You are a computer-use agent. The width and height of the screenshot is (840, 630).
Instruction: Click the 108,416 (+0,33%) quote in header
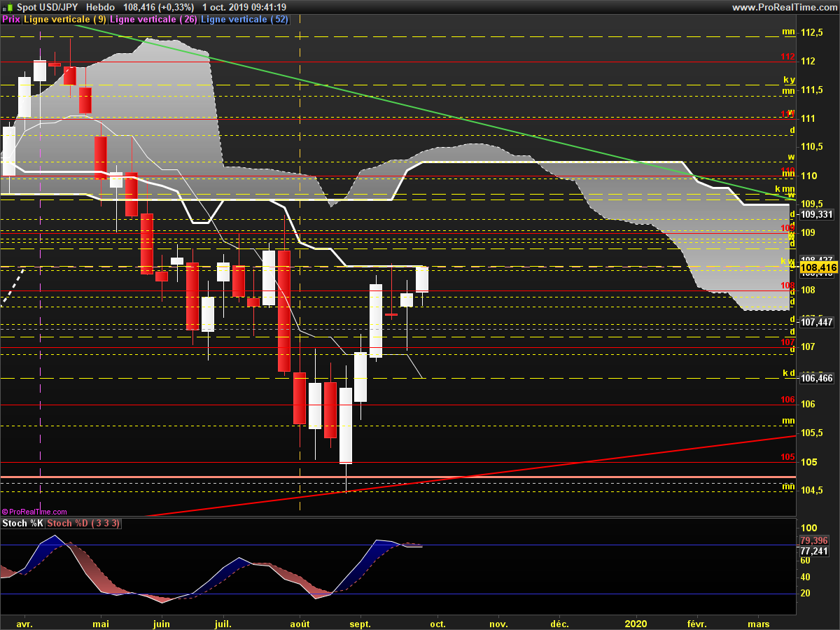tap(158, 7)
